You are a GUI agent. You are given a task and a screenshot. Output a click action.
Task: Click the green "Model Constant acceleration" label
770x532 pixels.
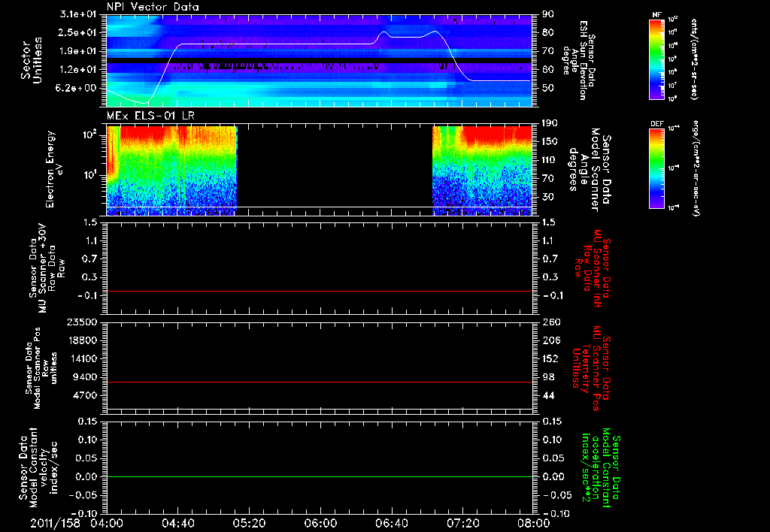tap(601, 468)
